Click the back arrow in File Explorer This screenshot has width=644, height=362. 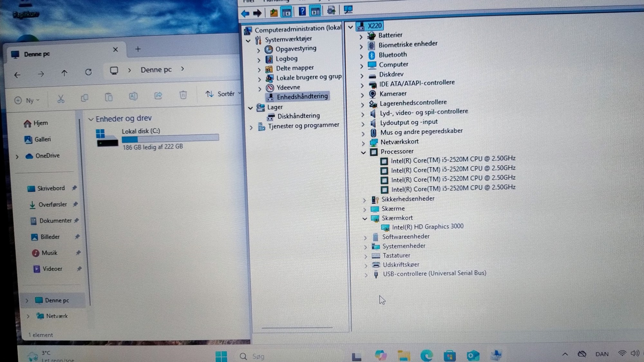coord(17,75)
